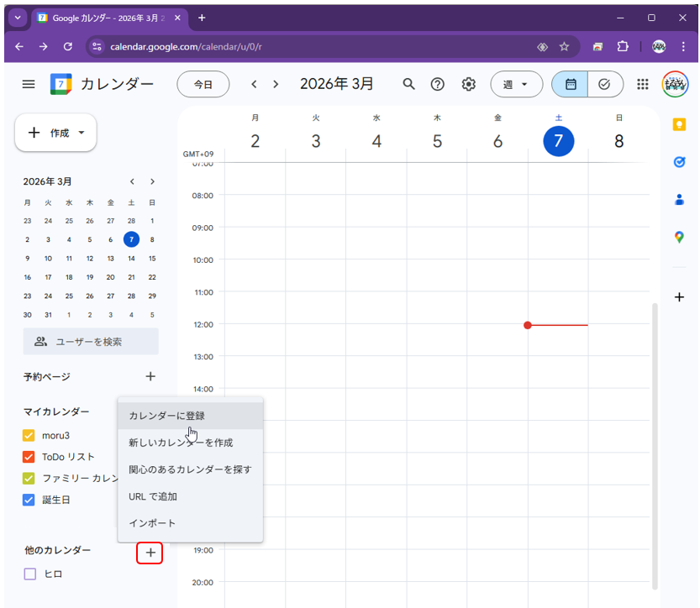
Task: Open Google Tasks in side panel
Action: [679, 162]
